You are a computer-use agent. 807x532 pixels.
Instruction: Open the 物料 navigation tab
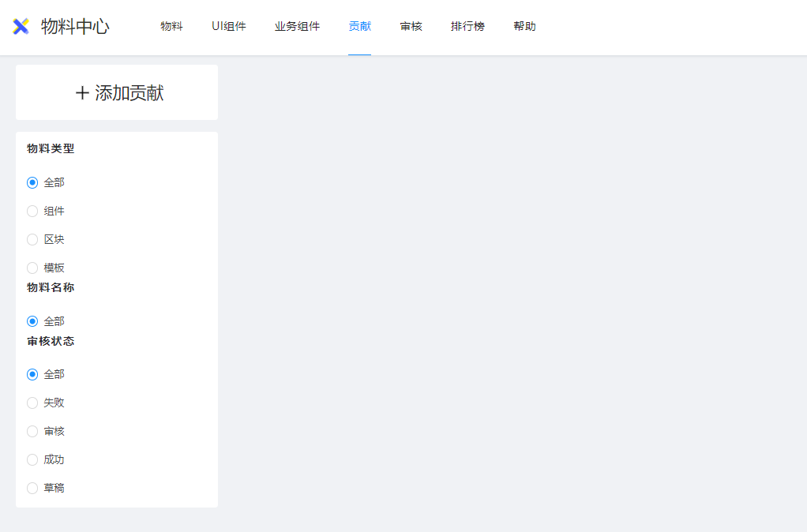171,27
